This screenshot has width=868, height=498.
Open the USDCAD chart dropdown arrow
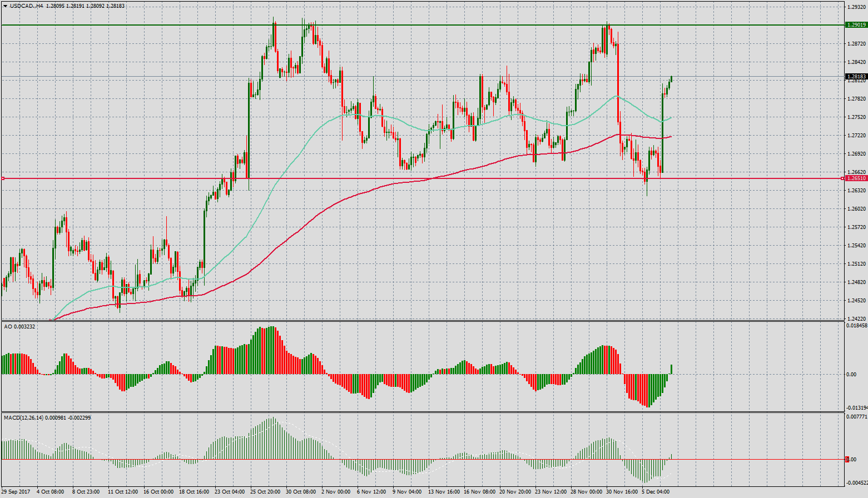pos(5,6)
